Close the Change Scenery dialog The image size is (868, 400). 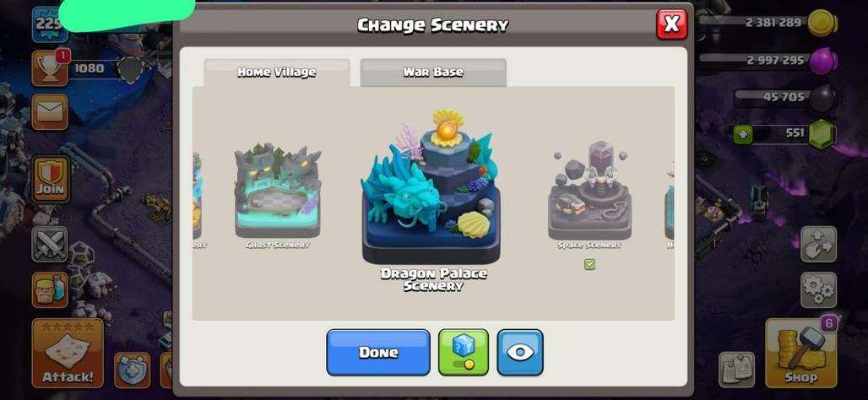pos(671,24)
